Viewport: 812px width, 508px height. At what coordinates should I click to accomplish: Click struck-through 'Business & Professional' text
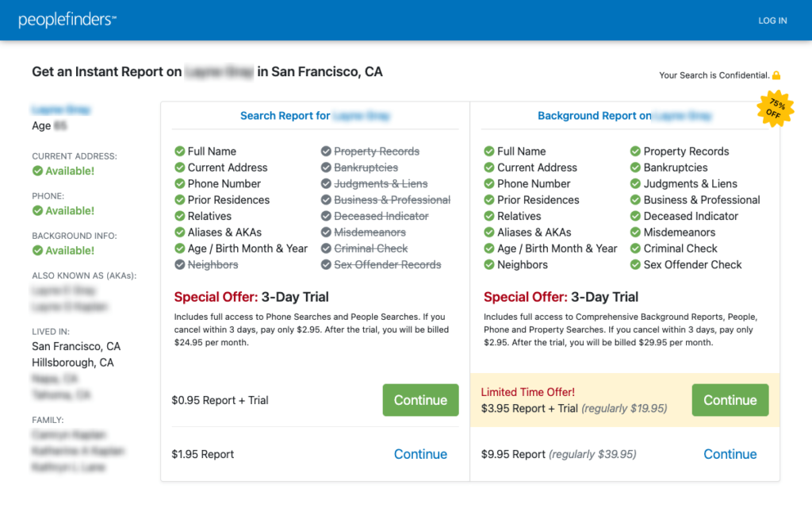(392, 200)
